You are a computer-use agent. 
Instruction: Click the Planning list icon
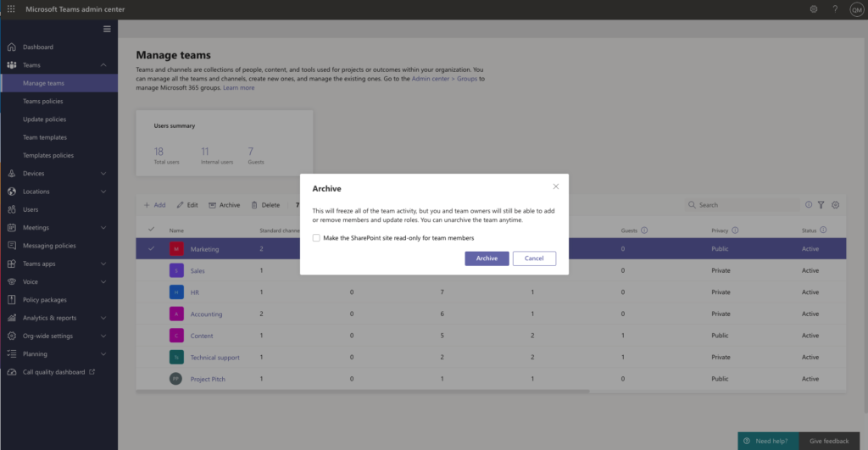12,354
